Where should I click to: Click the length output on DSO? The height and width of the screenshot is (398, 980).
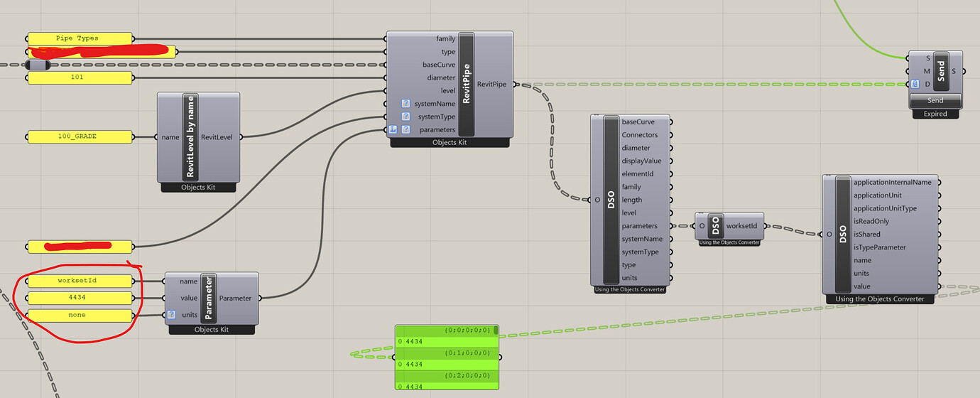pyautogui.click(x=632, y=200)
